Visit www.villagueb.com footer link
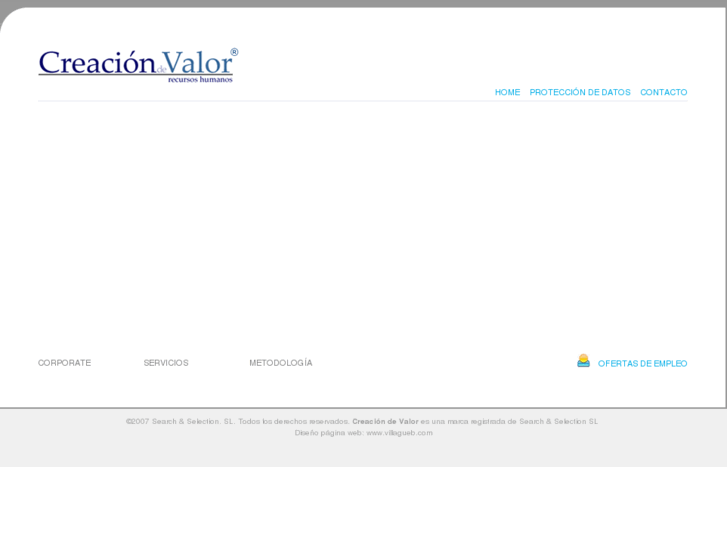This screenshot has width=727, height=545. click(x=399, y=433)
